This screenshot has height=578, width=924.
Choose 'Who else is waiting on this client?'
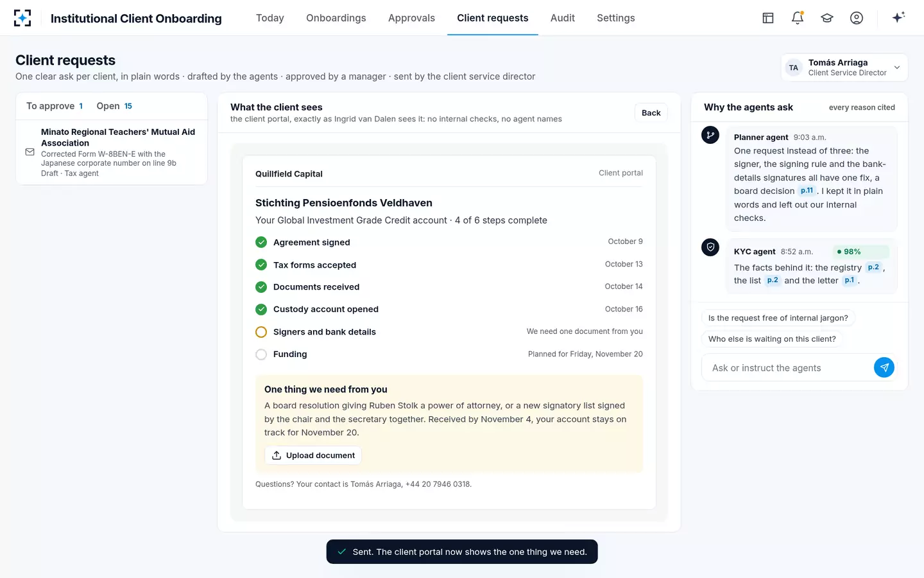click(x=772, y=339)
